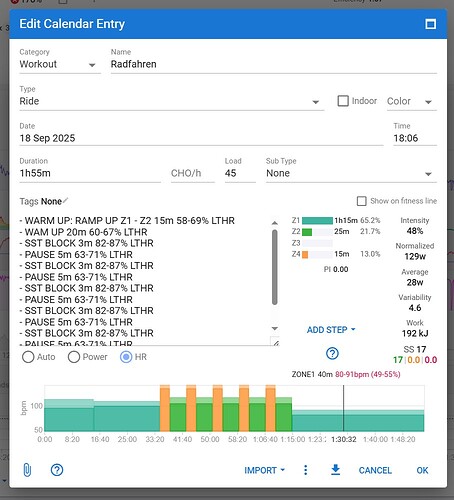Open help icon beside paperclip
The width and height of the screenshot is (454, 500).
click(57, 470)
